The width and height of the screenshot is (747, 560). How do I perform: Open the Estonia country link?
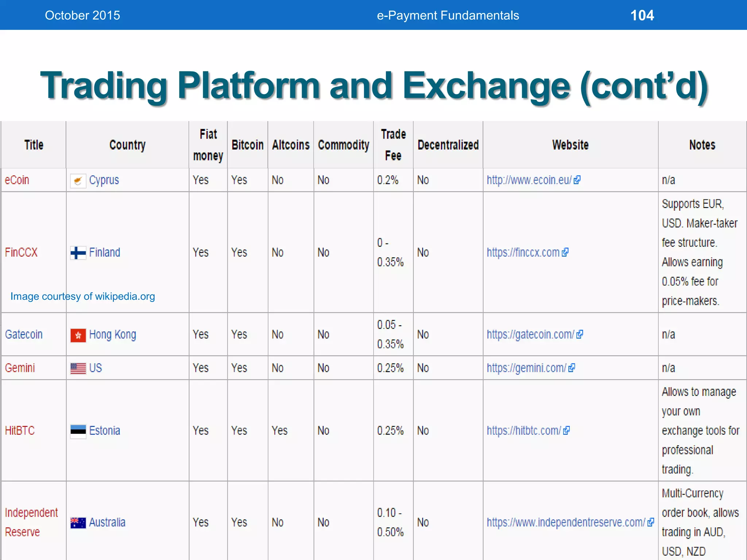pos(105,431)
